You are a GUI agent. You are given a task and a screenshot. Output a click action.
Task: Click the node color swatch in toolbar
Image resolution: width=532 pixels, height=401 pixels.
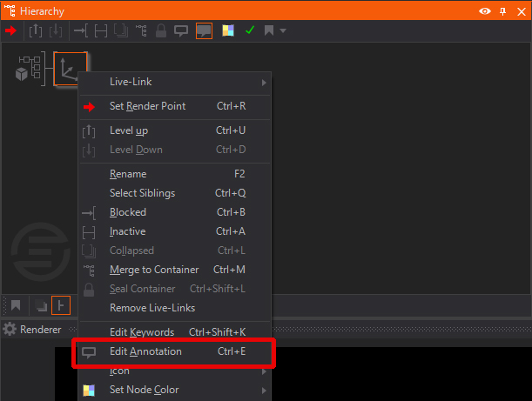(x=228, y=30)
